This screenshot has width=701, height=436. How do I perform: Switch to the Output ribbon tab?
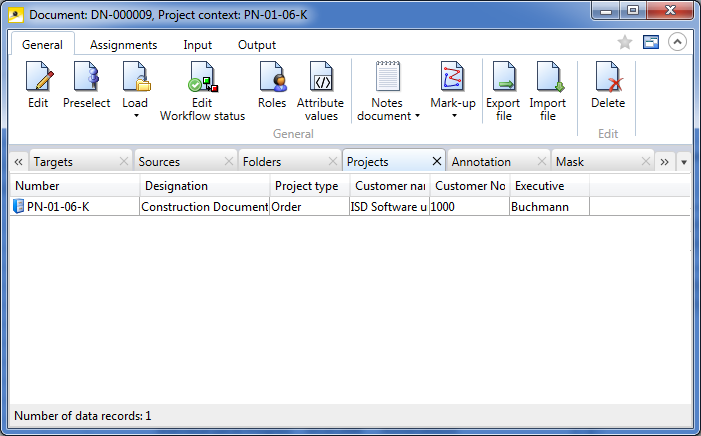click(257, 45)
